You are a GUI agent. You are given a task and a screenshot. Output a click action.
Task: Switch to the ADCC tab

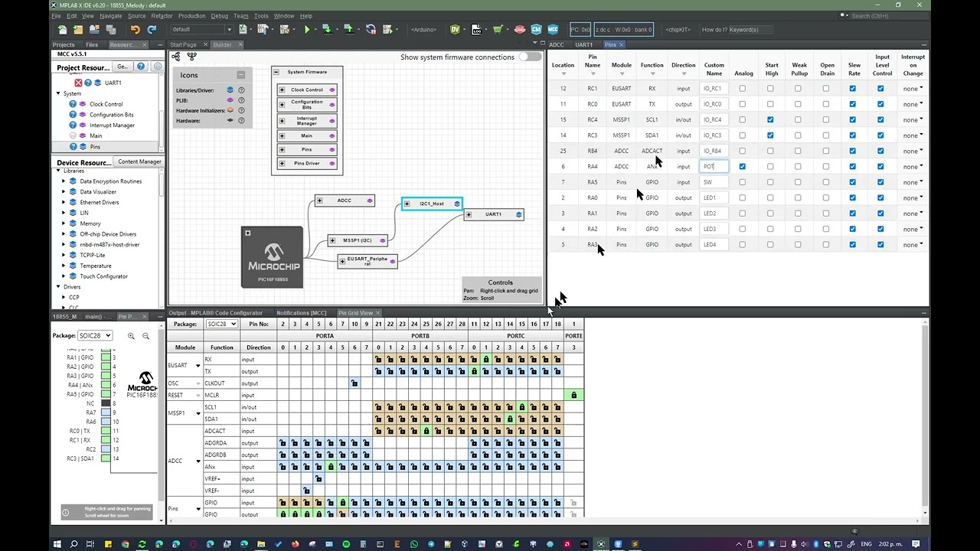pos(557,45)
